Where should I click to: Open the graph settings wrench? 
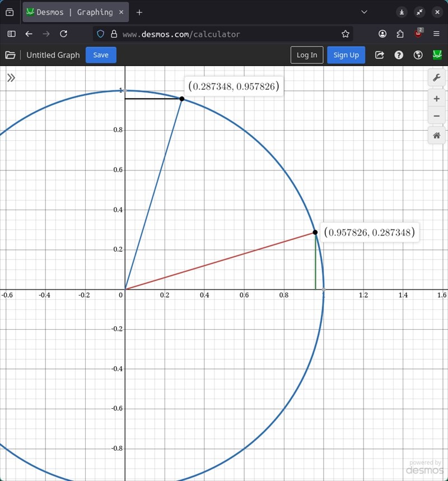(436, 77)
